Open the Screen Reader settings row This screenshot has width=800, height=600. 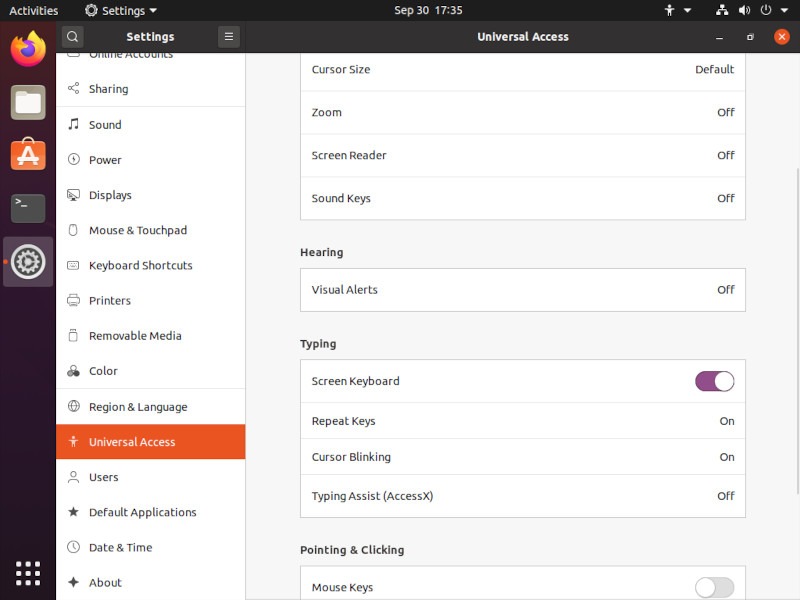[x=522, y=155]
